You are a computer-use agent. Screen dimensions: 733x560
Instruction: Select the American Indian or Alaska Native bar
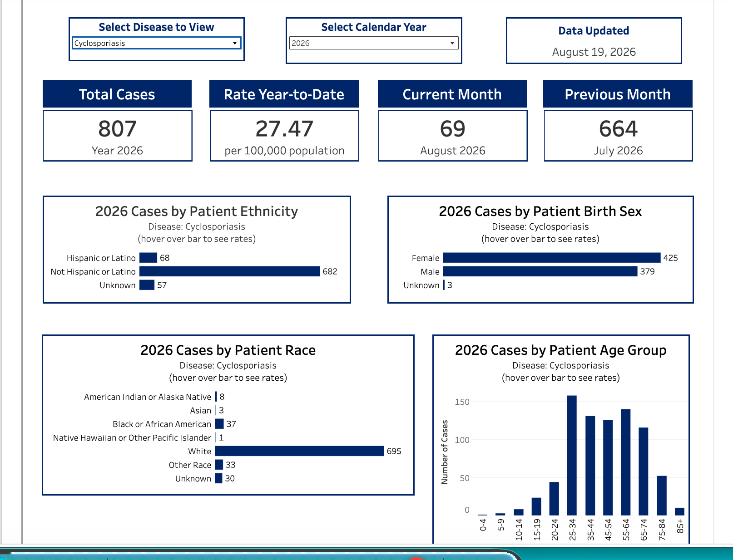coord(216,397)
